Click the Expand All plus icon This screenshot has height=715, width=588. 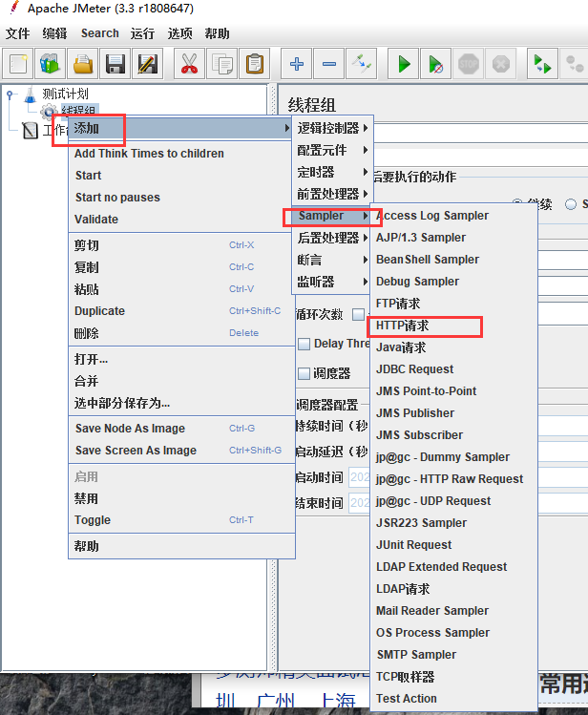[297, 64]
